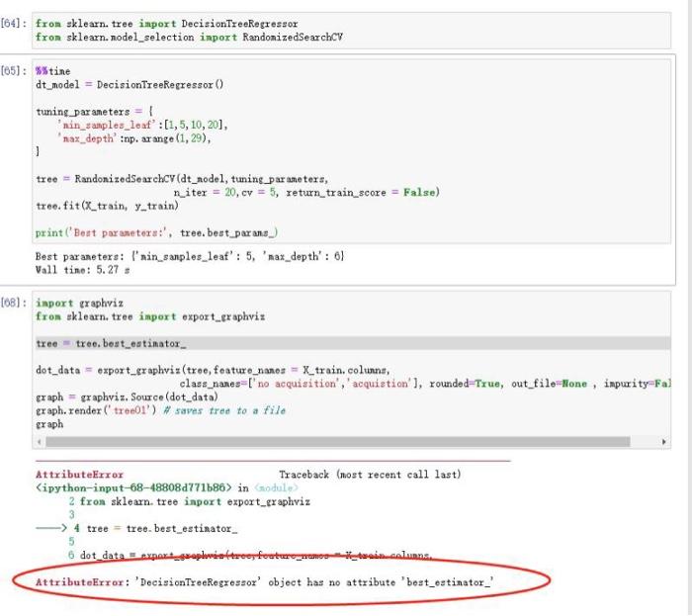Click the cell prompt [65]:

tap(14, 71)
